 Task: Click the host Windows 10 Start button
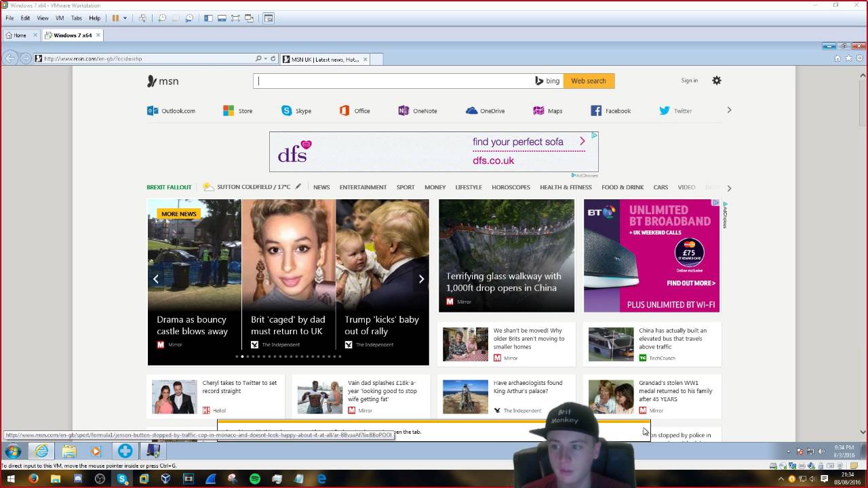[11, 479]
